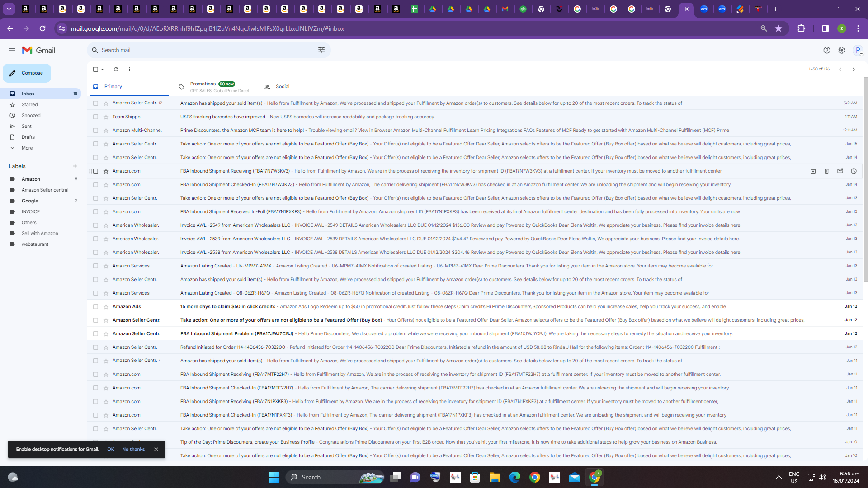Image resolution: width=868 pixels, height=488 pixels.
Task: Check the Invoice AWL-2538 email checkbox
Action: pos(95,252)
